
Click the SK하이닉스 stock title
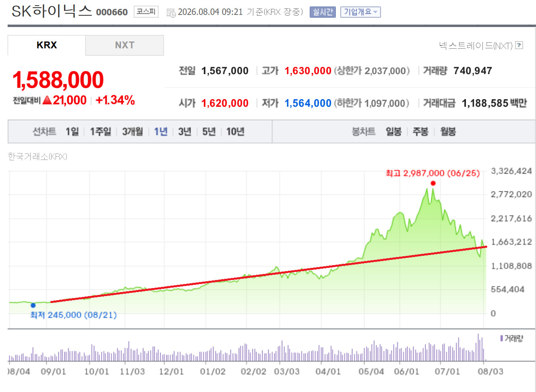(52, 11)
